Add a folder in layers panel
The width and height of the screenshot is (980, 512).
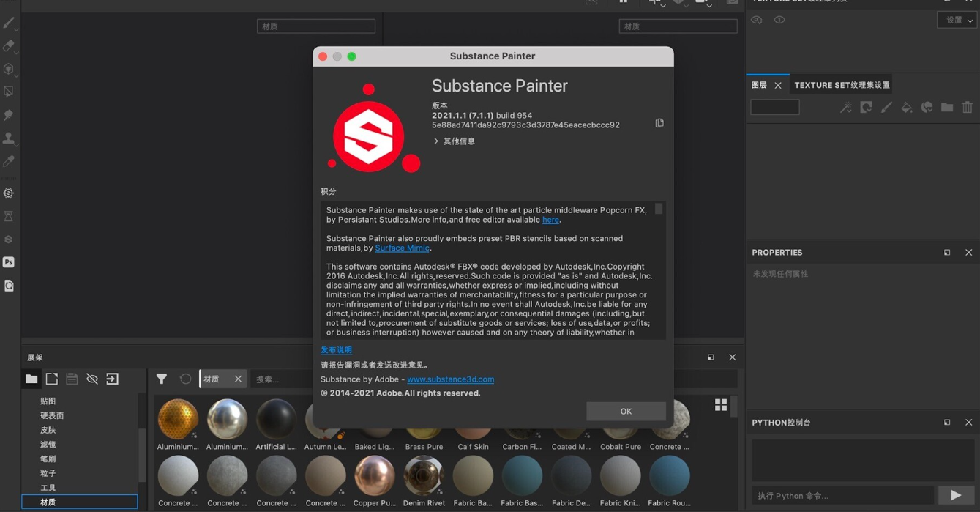947,108
